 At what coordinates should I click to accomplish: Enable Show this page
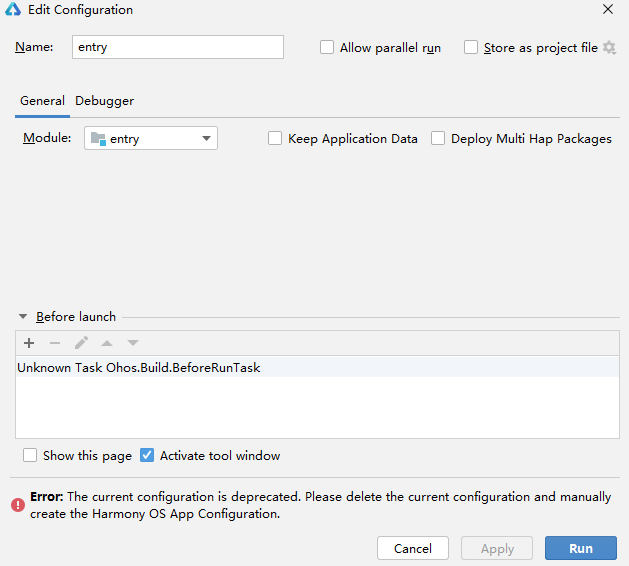click(x=30, y=455)
